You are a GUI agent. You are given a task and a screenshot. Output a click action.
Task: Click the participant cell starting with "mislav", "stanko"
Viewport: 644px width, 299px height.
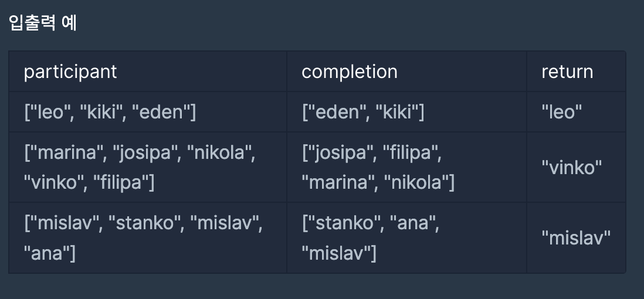[148, 238]
